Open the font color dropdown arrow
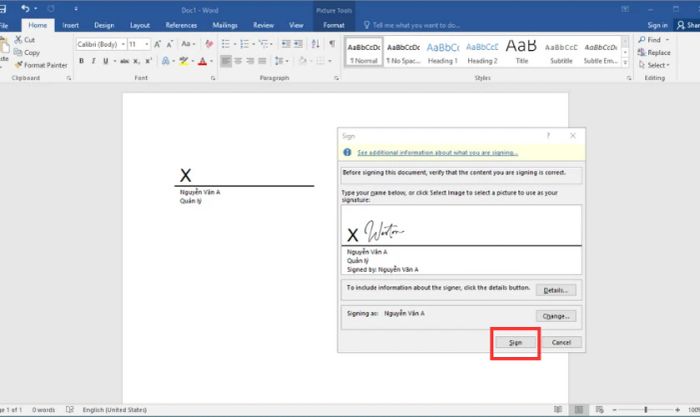700x417 pixels. tap(211, 61)
